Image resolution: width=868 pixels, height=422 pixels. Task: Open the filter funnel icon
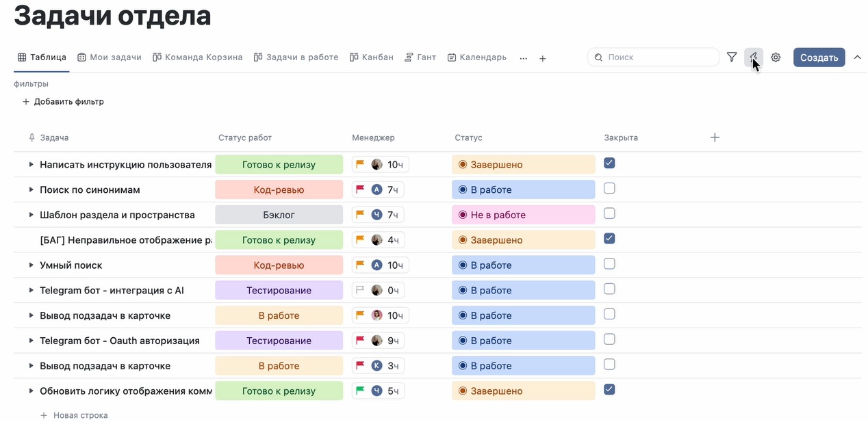[x=732, y=57]
